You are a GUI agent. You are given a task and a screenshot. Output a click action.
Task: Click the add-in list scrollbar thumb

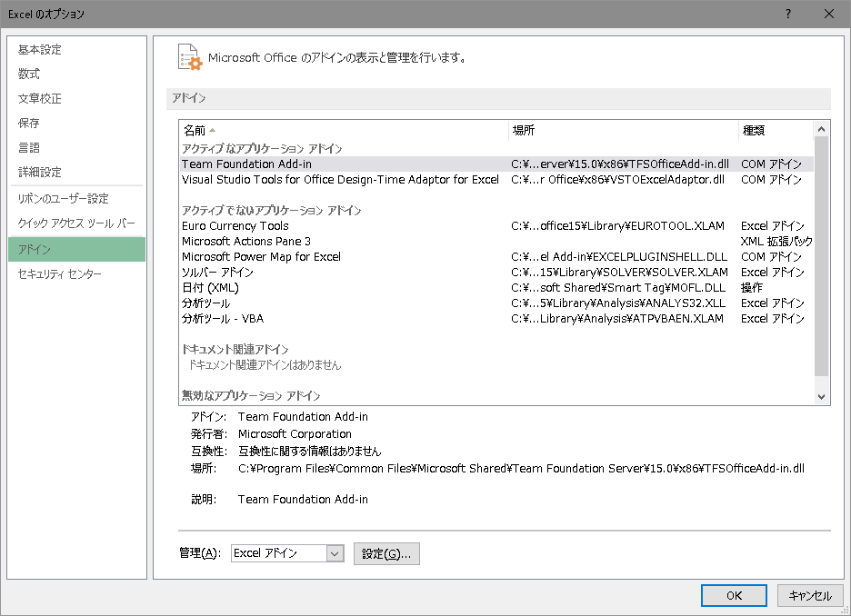click(821, 256)
